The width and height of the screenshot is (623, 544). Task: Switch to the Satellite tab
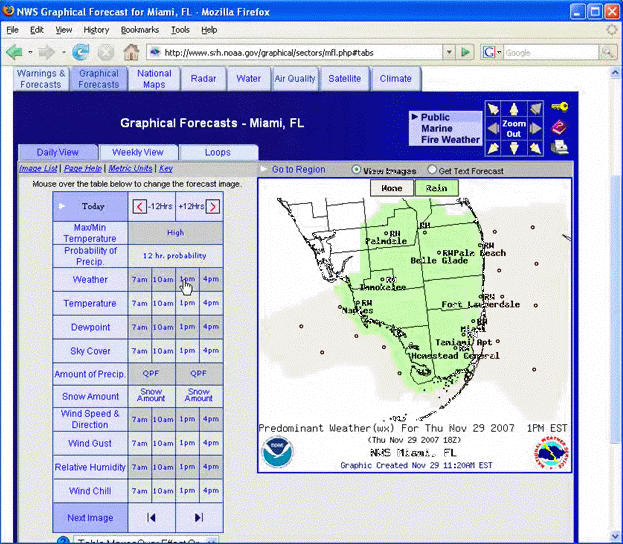pos(344,79)
